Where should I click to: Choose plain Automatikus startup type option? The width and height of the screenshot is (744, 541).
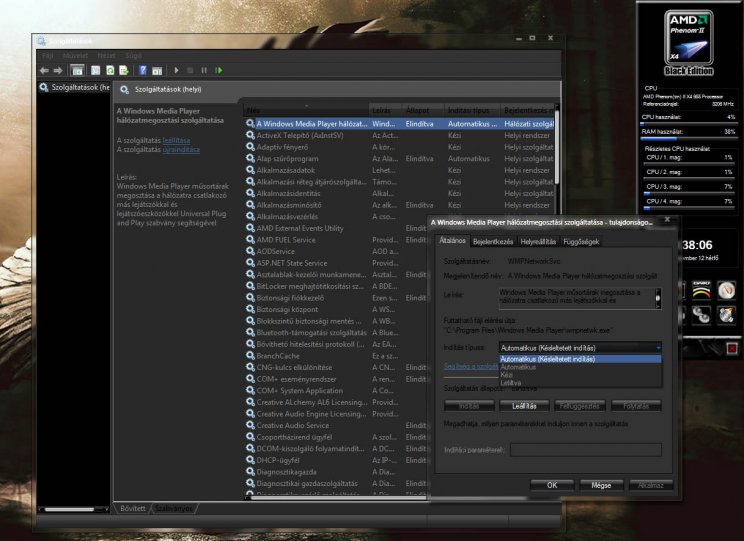click(x=580, y=367)
